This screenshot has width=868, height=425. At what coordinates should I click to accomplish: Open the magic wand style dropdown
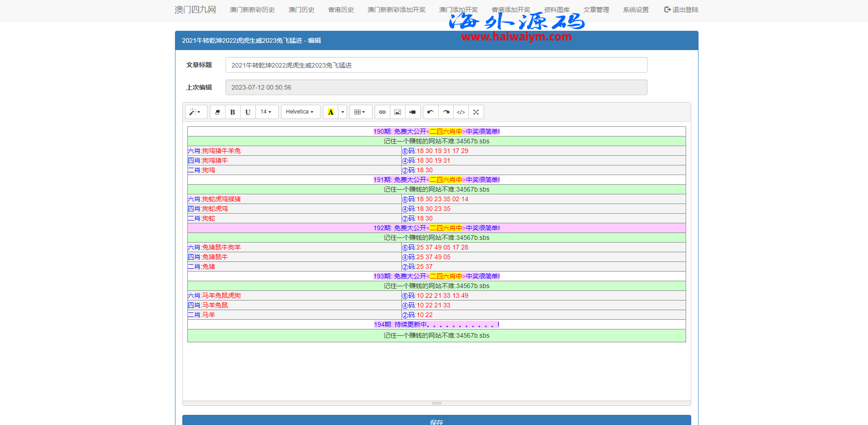195,112
